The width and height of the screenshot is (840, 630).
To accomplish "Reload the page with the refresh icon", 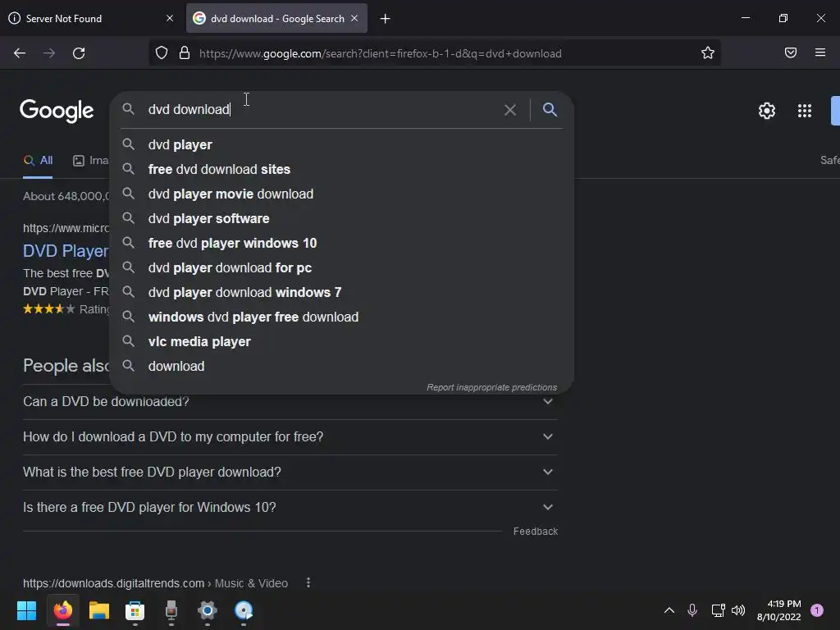I will coord(79,53).
